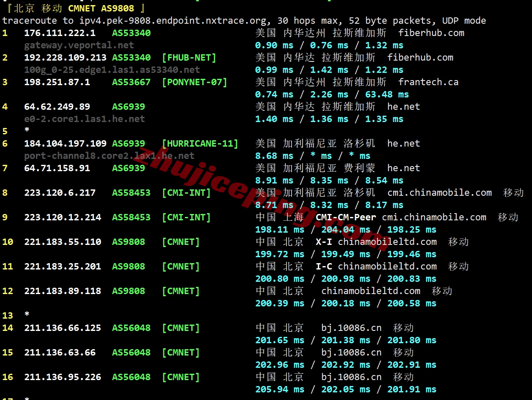Click latency 0.90 ms on hop 1
This screenshot has height=400, width=532.
(274, 45)
